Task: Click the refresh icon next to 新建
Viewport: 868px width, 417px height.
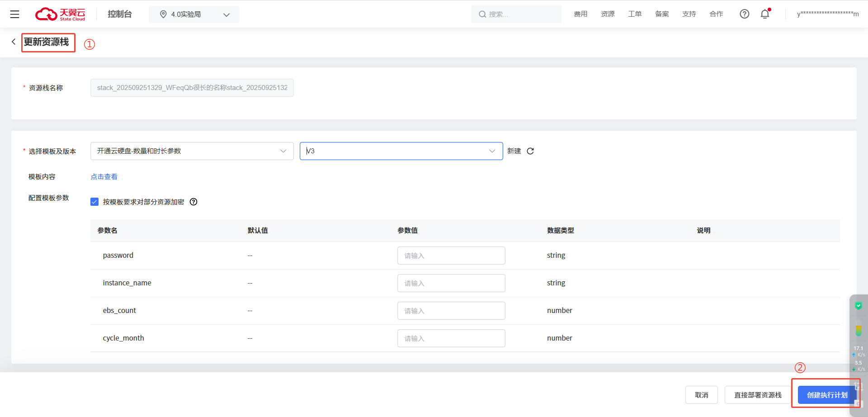Action: pos(530,151)
